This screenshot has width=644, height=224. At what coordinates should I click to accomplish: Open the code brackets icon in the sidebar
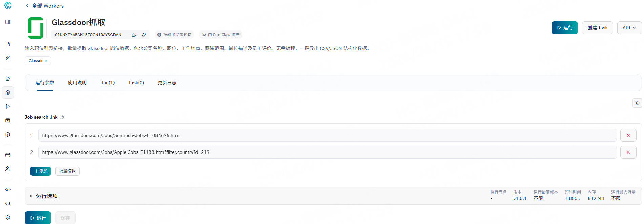point(8,189)
